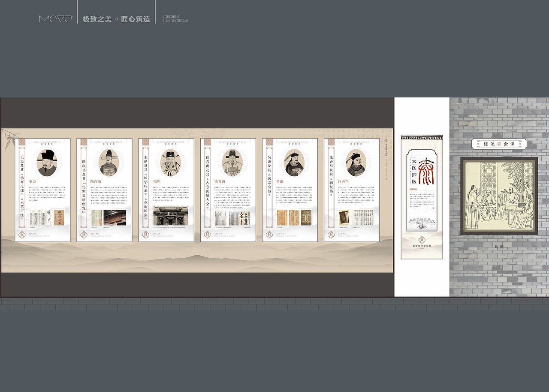Click the 新安医学文化馆 caption on the banner

422,246
